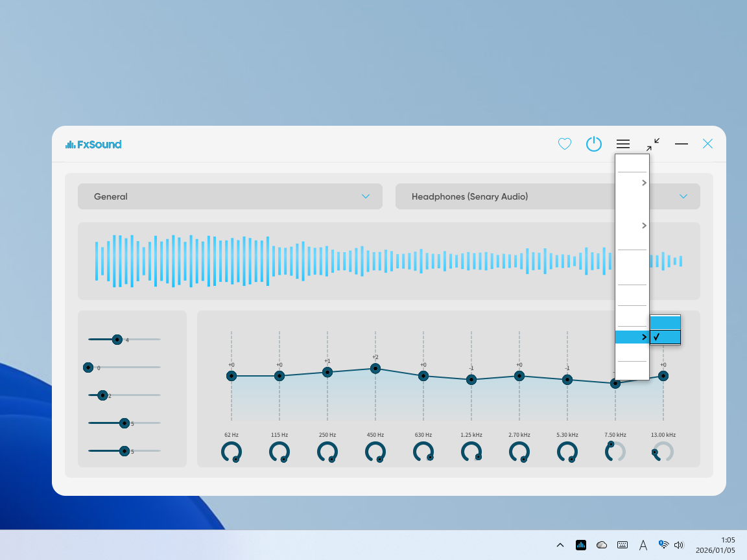Open the volume speaker tray icon
The image size is (747, 560).
tap(680, 545)
